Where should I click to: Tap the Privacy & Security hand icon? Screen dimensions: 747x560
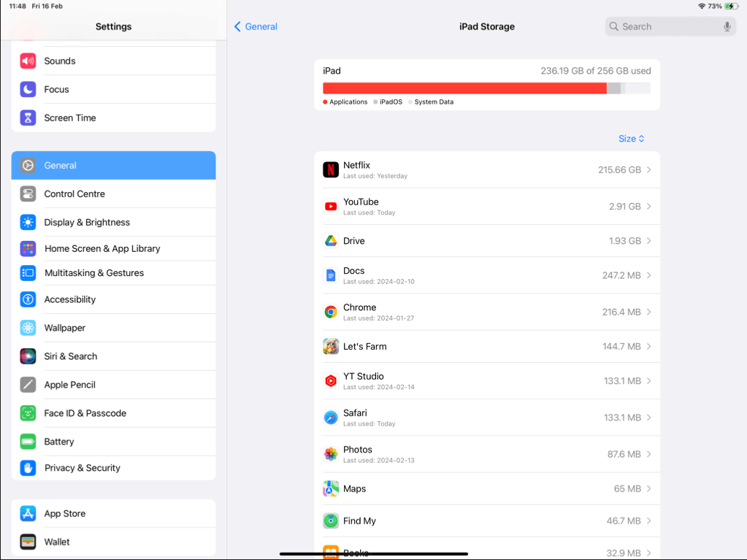click(28, 468)
